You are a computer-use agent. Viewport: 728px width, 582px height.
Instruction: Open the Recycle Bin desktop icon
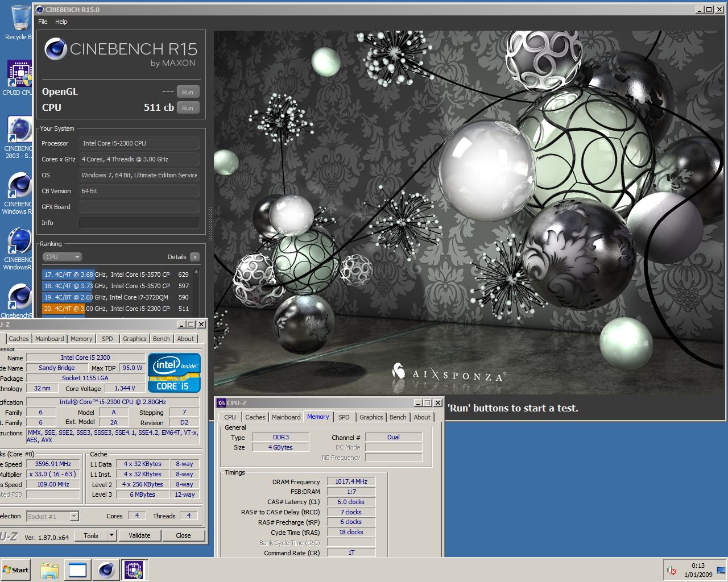(19, 23)
